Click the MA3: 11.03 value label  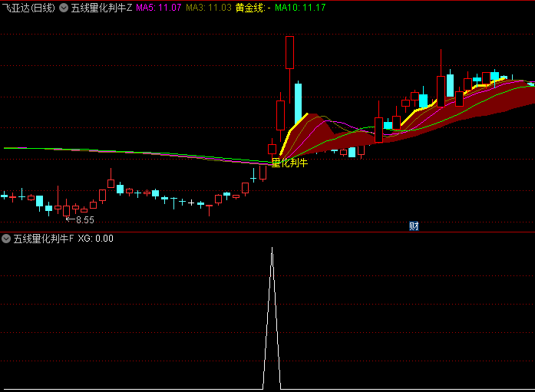click(209, 8)
